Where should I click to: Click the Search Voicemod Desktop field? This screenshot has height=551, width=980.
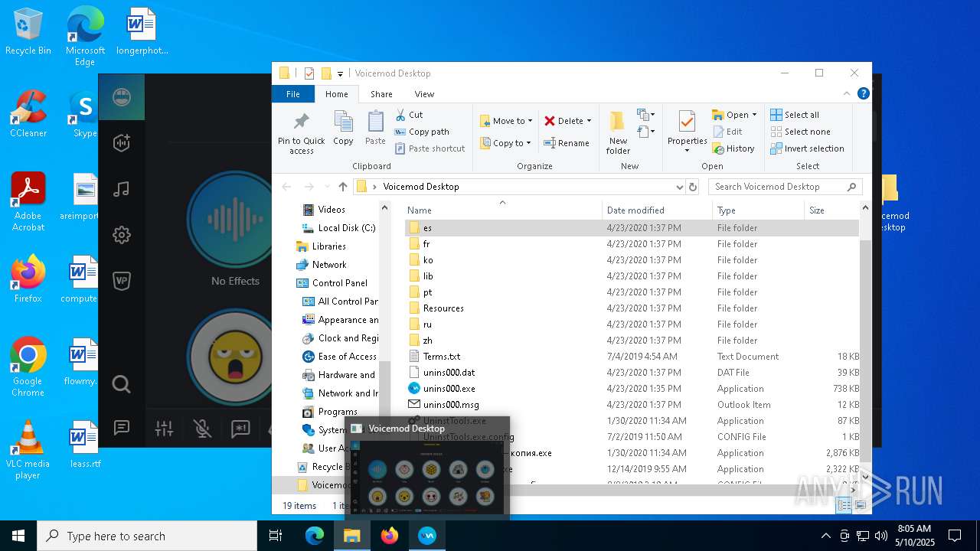point(785,187)
